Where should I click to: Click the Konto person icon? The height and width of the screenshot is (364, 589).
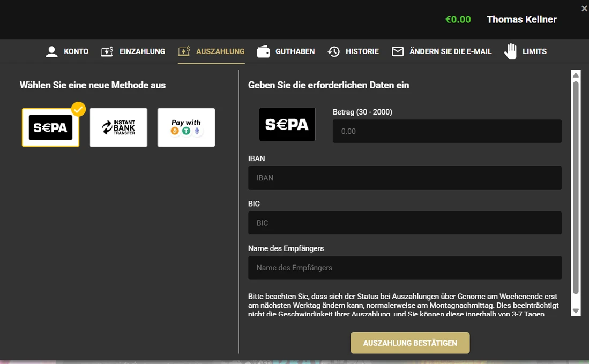51,51
